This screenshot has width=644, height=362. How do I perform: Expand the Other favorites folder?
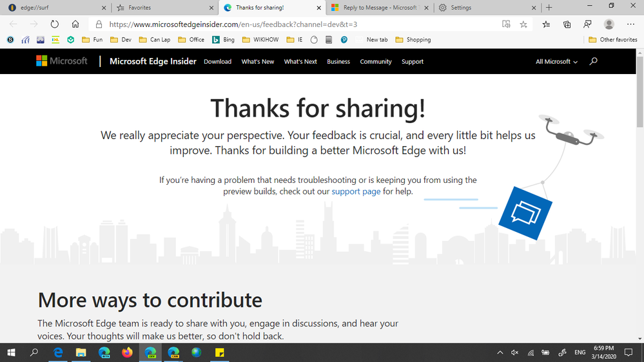click(x=613, y=40)
